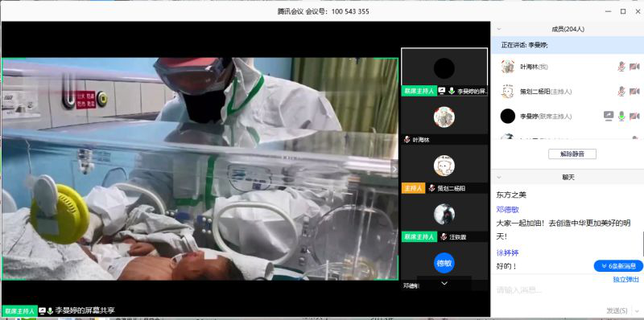Click the camera-off icon for 策划二杨阳
Screen dimensions: 644x320
tap(634, 91)
